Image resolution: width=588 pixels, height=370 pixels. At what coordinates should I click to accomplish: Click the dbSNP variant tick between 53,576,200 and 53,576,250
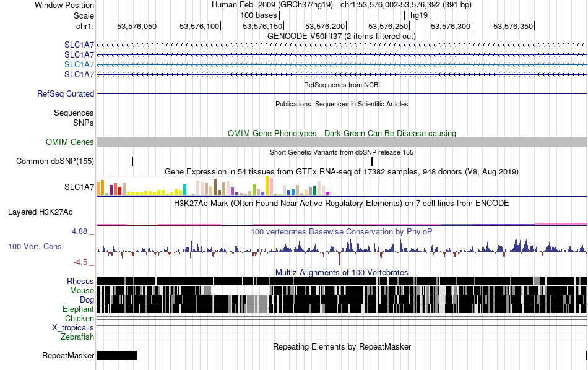tap(371, 161)
